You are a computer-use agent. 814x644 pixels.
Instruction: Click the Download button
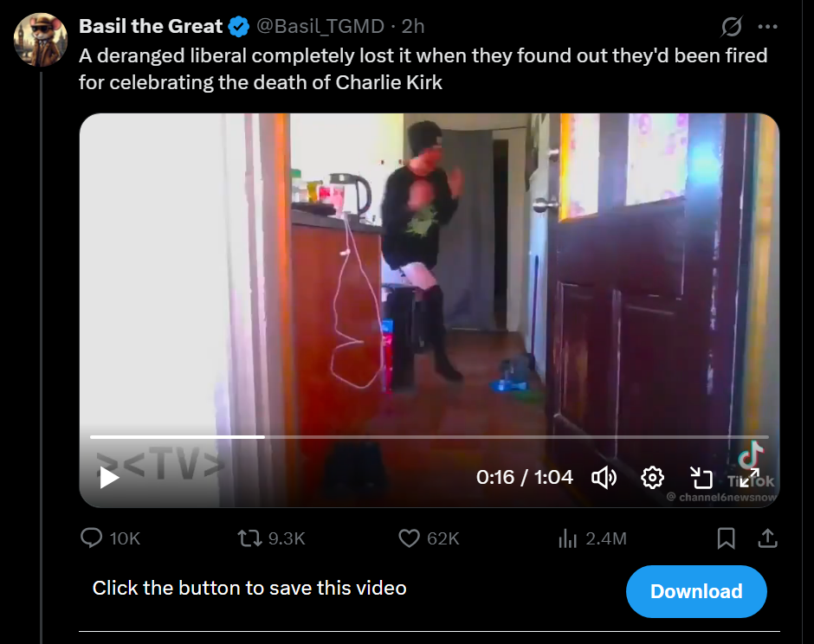tap(696, 591)
